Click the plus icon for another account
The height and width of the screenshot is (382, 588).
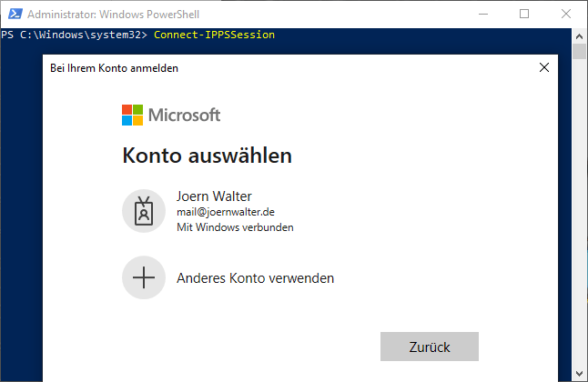[144, 277]
